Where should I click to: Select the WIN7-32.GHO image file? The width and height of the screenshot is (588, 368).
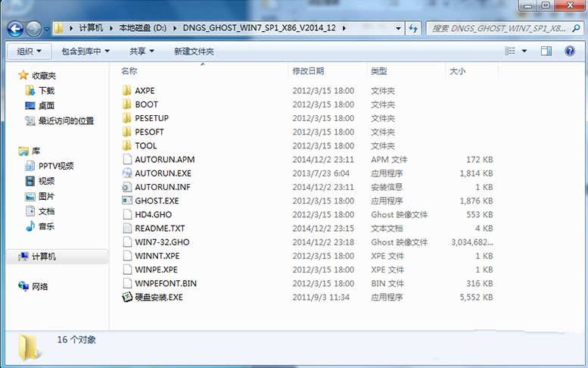[162, 242]
